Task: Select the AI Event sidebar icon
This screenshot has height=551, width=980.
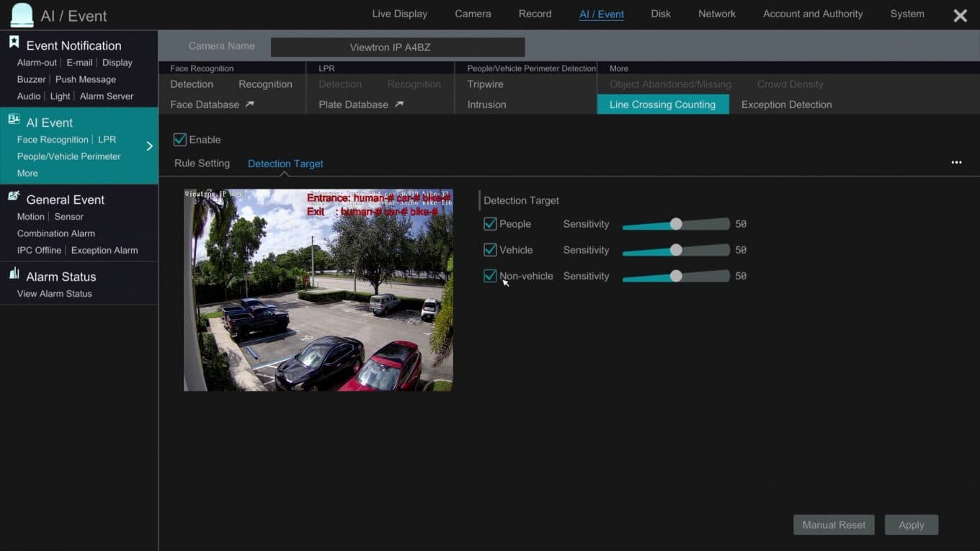Action: [15, 120]
